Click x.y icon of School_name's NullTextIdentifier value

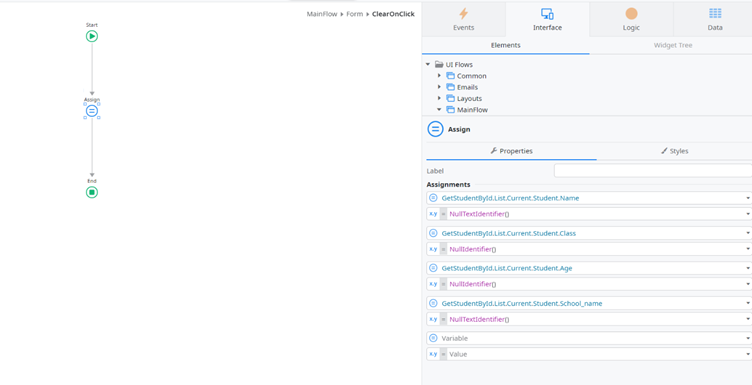(x=433, y=319)
